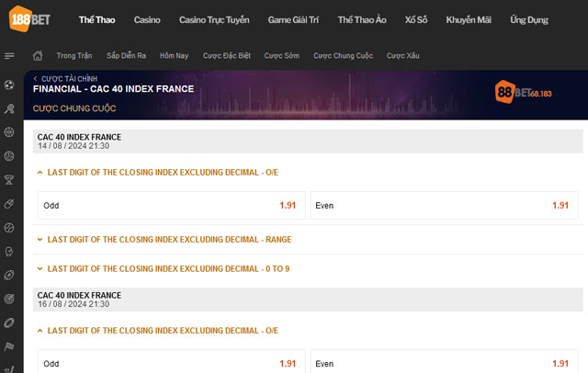Switch to Cược Xâu tab
Image resolution: width=588 pixels, height=373 pixels.
402,56
